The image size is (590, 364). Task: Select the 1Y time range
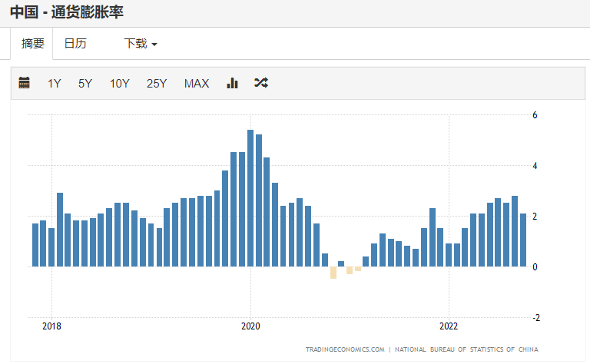pos(54,83)
